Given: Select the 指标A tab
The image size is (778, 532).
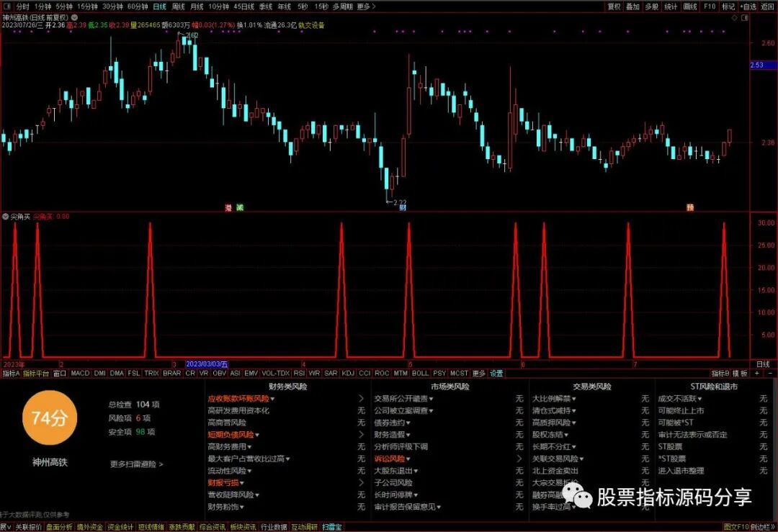Looking at the screenshot, I should (x=11, y=374).
